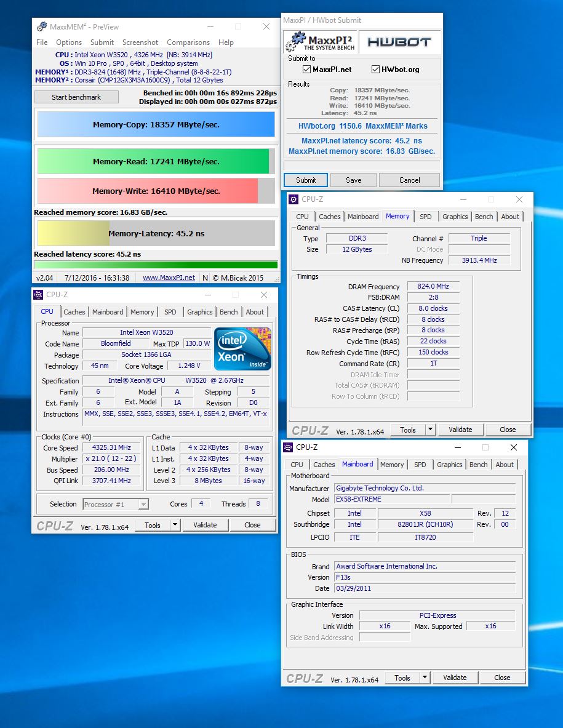The height and width of the screenshot is (728, 563).
Task: Click the BIOS version F13s field
Action: (425, 577)
